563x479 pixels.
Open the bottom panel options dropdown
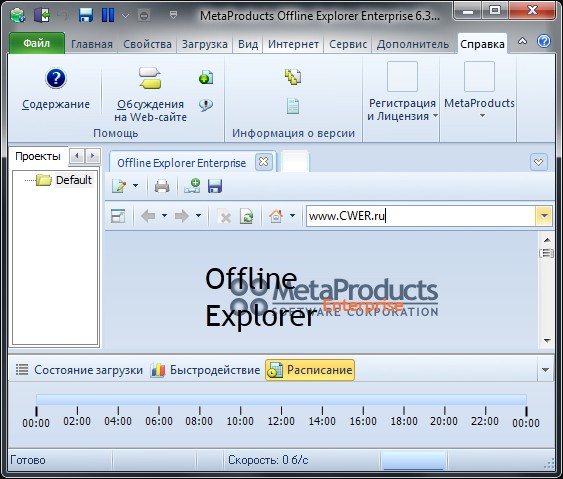click(x=545, y=370)
